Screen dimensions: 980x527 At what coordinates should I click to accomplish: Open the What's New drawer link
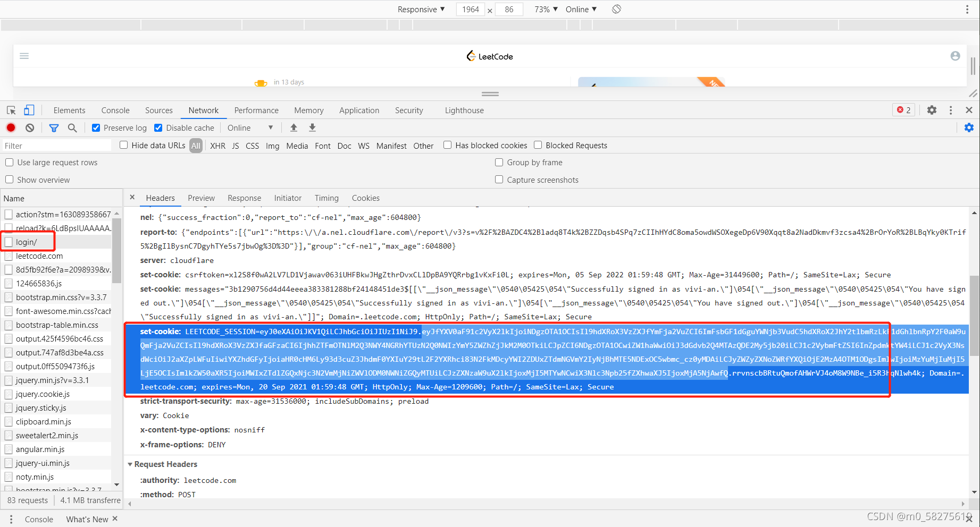(87, 519)
